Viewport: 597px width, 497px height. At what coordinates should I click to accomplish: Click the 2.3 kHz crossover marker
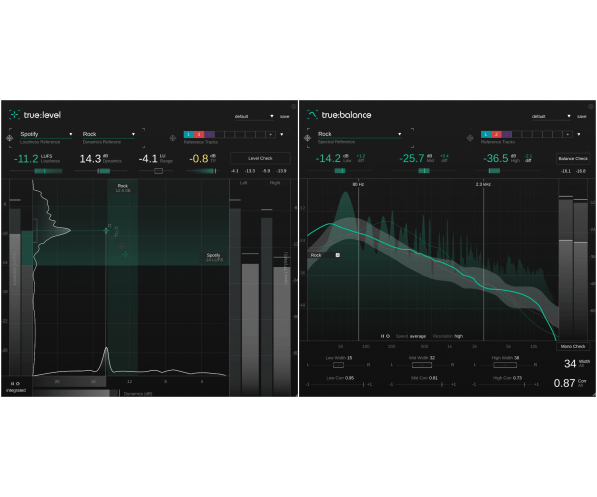coord(483,184)
